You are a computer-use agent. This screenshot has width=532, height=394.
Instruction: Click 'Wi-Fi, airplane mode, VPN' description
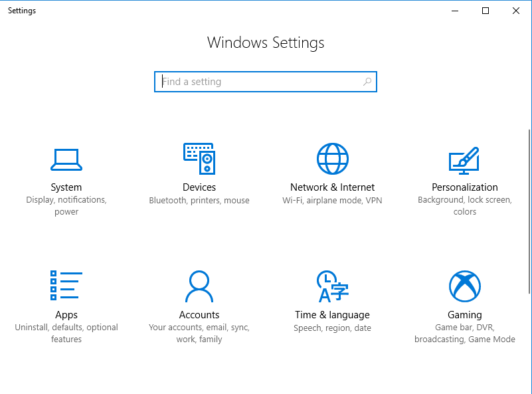tap(333, 201)
